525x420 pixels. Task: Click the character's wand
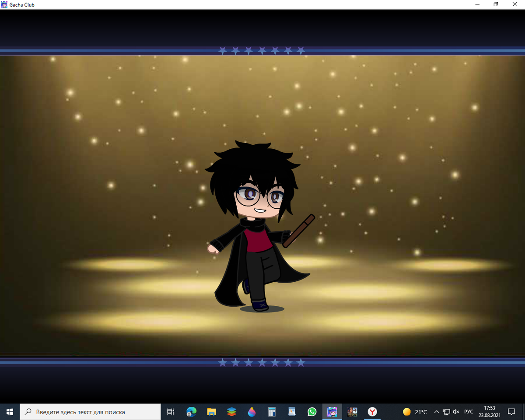299,231
